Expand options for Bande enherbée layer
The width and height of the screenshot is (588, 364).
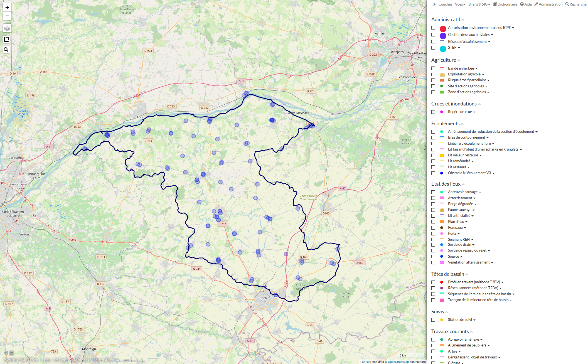pos(476,68)
